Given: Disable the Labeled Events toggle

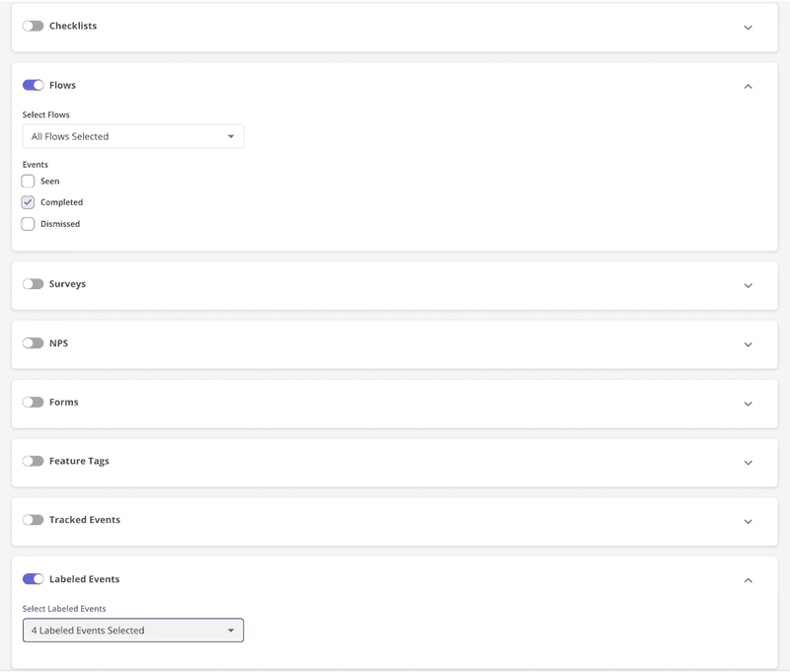Looking at the screenshot, I should [31, 579].
